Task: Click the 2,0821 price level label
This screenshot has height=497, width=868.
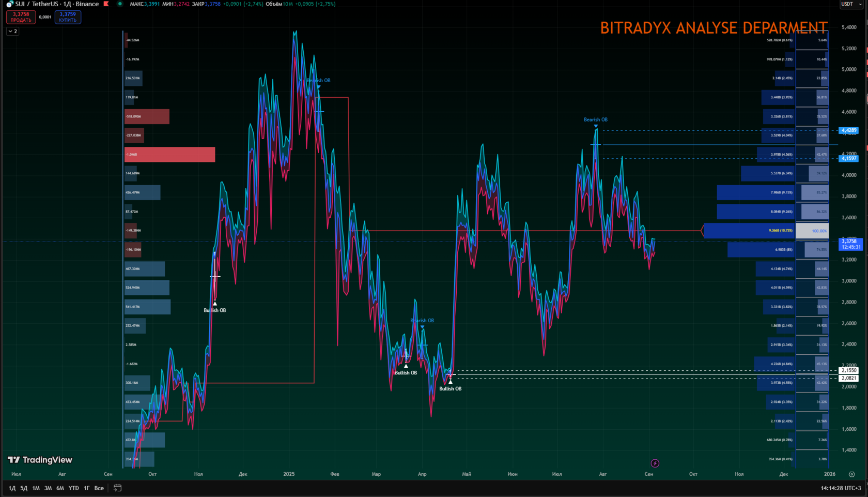Action: [x=849, y=378]
